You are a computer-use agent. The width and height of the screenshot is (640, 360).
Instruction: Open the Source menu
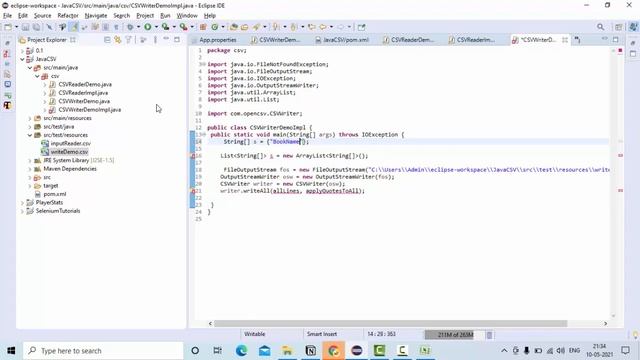point(42,16)
